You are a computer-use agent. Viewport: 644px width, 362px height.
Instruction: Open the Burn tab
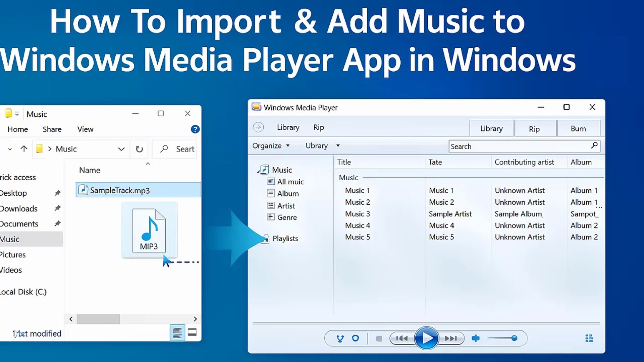[578, 129]
